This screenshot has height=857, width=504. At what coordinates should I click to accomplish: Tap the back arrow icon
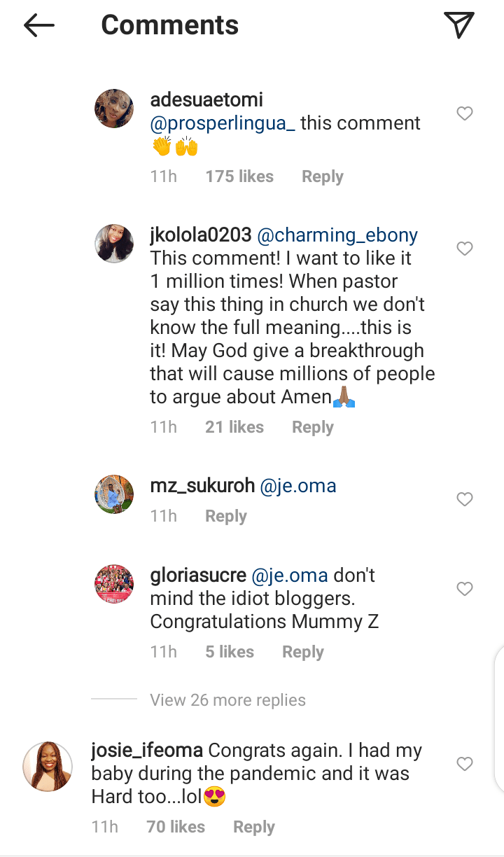click(39, 26)
